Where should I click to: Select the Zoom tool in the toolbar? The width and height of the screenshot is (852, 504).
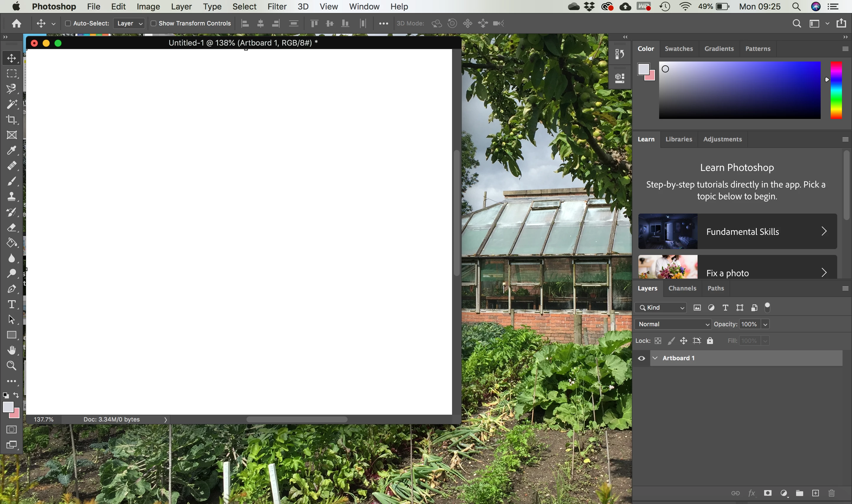pyautogui.click(x=12, y=366)
